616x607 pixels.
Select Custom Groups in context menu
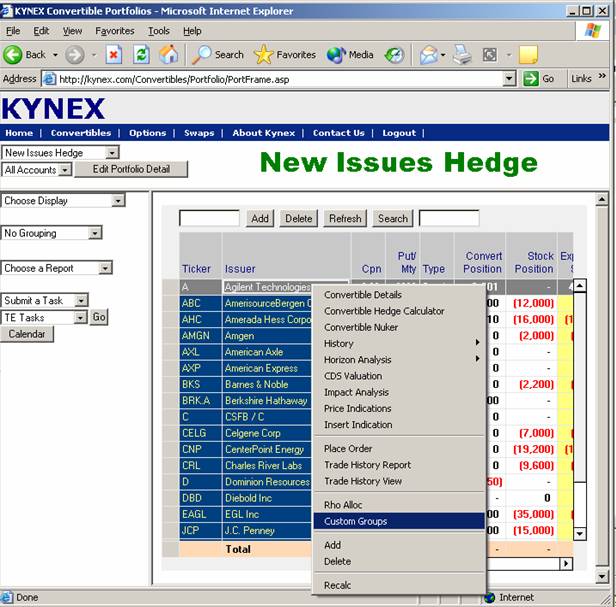(399, 521)
